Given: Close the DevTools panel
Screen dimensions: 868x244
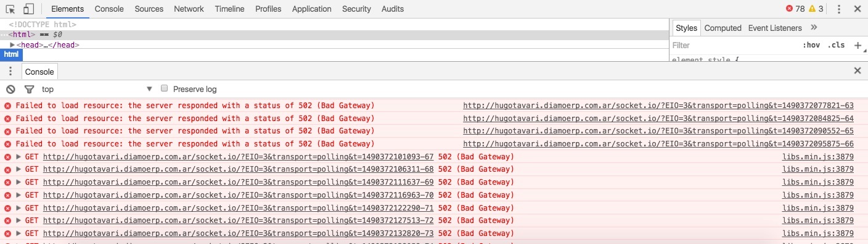Looking at the screenshot, I should tap(858, 9).
